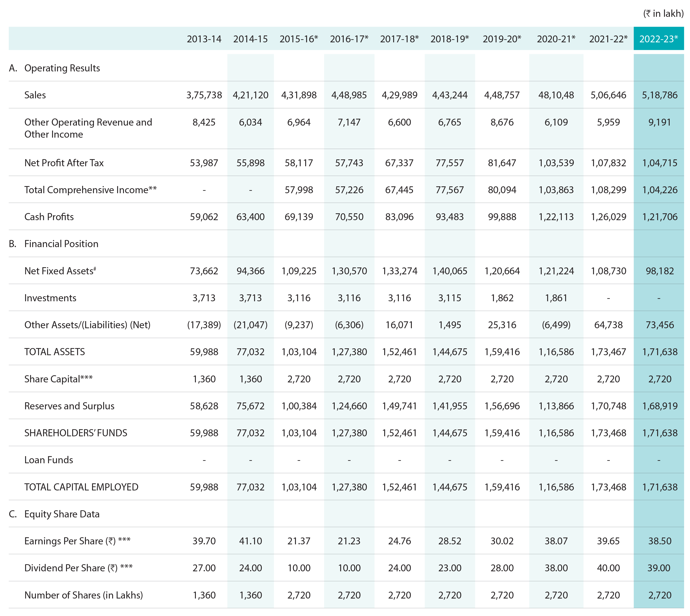This screenshot has height=616, width=690.
Task: Click the 'Net Fixed Assets' row label
Action: click(60, 271)
